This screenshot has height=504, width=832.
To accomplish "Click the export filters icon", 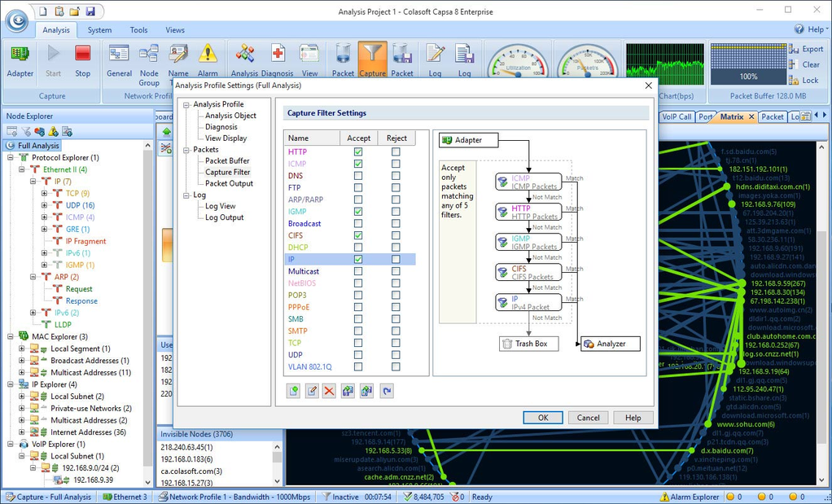I will click(x=366, y=391).
